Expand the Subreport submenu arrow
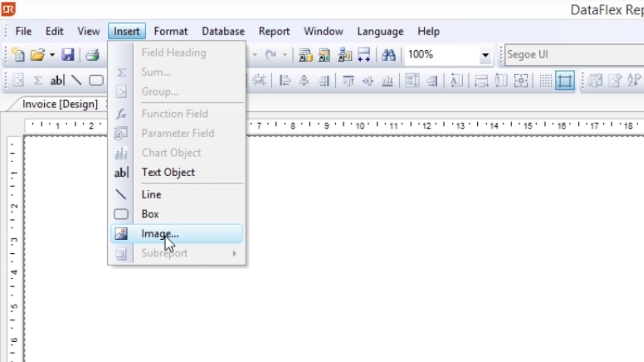Image resolution: width=644 pixels, height=362 pixels. coord(234,253)
